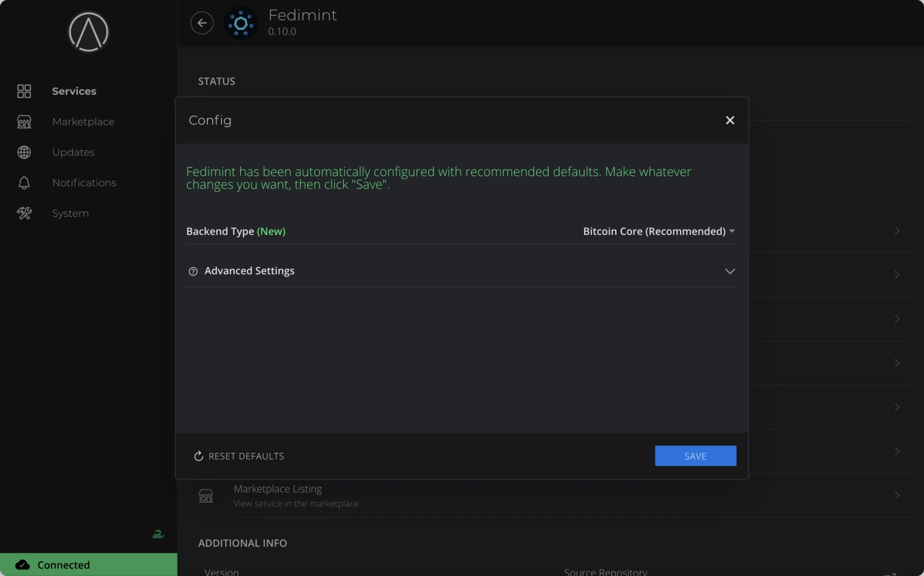Viewport: 924px width, 576px height.
Task: Save the Fedimint configuration
Action: [x=695, y=456]
